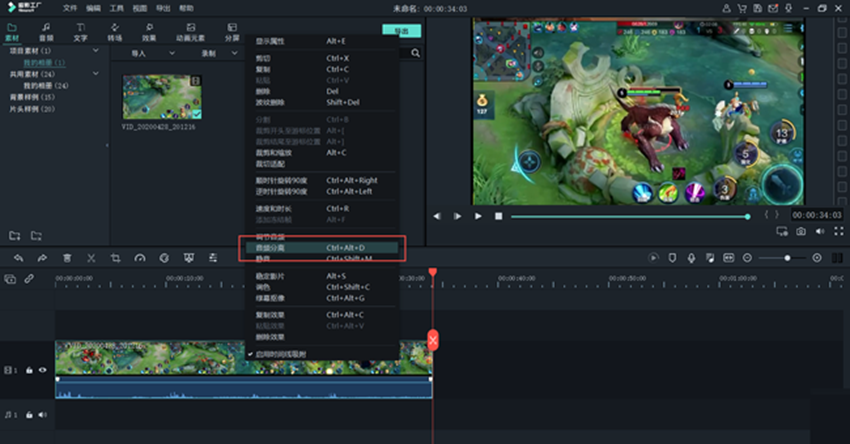Open the 音频 audio tab
Screen dimensions: 850x444
(x=46, y=32)
